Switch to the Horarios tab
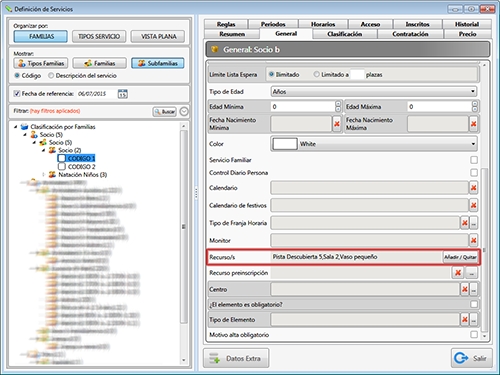 pos(323,24)
